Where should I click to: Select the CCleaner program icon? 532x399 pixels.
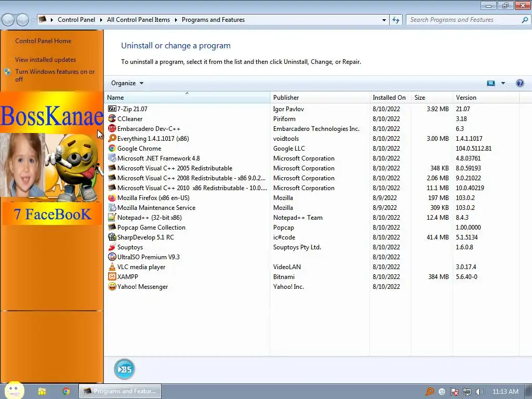[112, 119]
